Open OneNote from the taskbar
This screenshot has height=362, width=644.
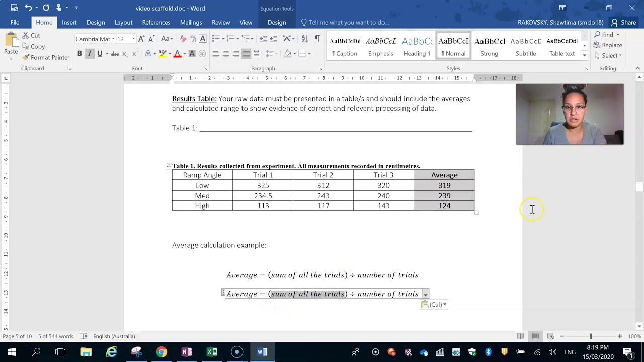click(x=187, y=352)
